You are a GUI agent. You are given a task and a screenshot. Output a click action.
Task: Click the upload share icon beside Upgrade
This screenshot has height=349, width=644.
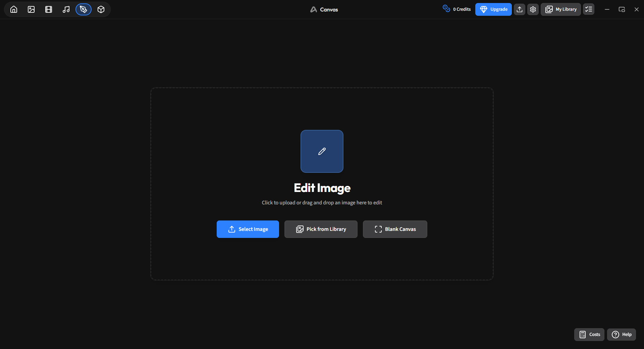tap(520, 9)
